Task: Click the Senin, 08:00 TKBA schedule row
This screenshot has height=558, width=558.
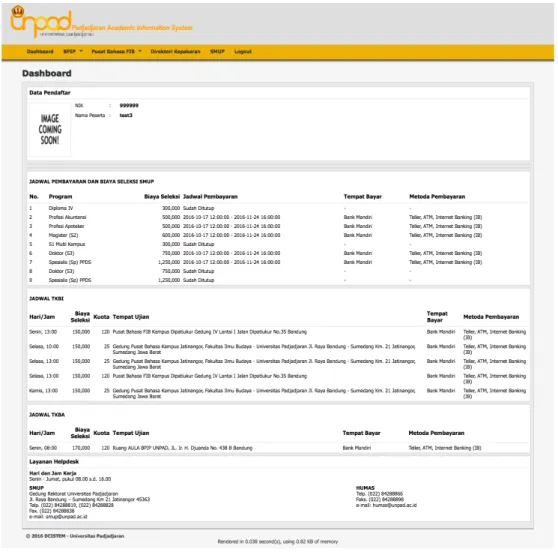Action: tap(278, 448)
